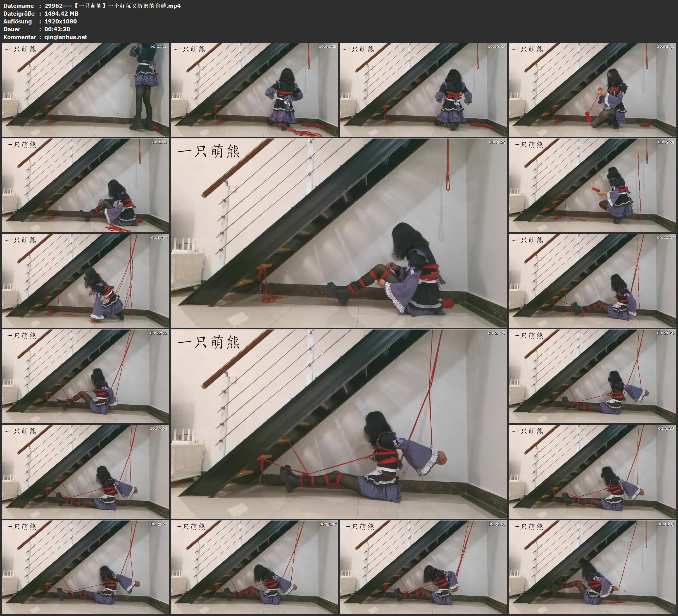Click the thumbnail timestamped 00:02:14
The height and width of the screenshot is (616, 678).
point(85,90)
